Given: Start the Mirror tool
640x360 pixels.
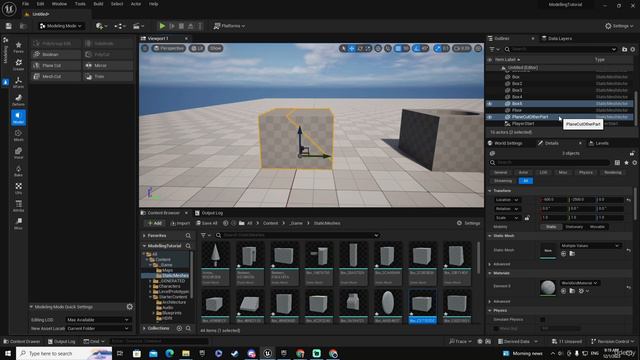Looking at the screenshot, I should tap(109, 65).
